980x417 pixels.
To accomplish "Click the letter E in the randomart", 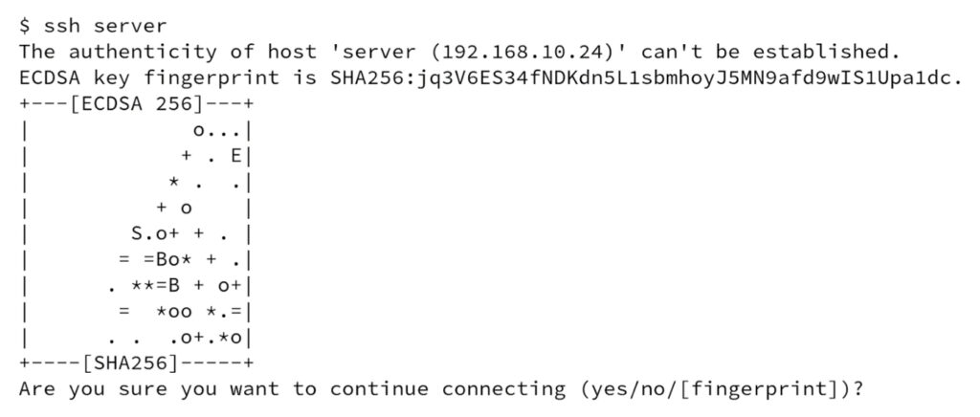I will point(235,156).
